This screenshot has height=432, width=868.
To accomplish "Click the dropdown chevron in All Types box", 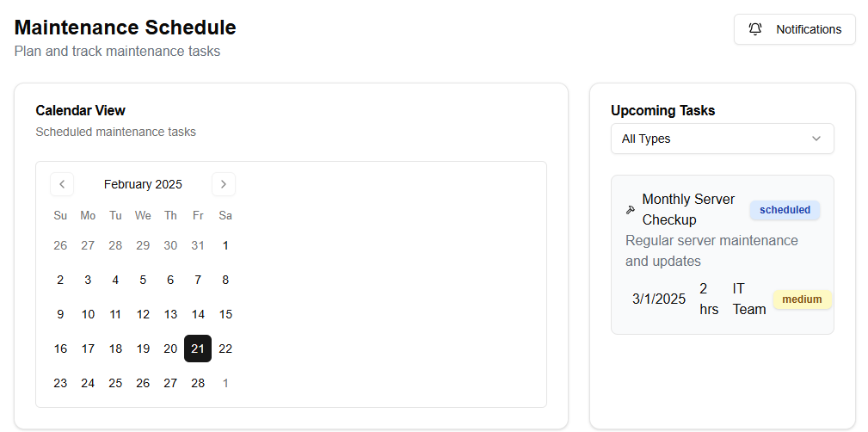I will click(816, 139).
